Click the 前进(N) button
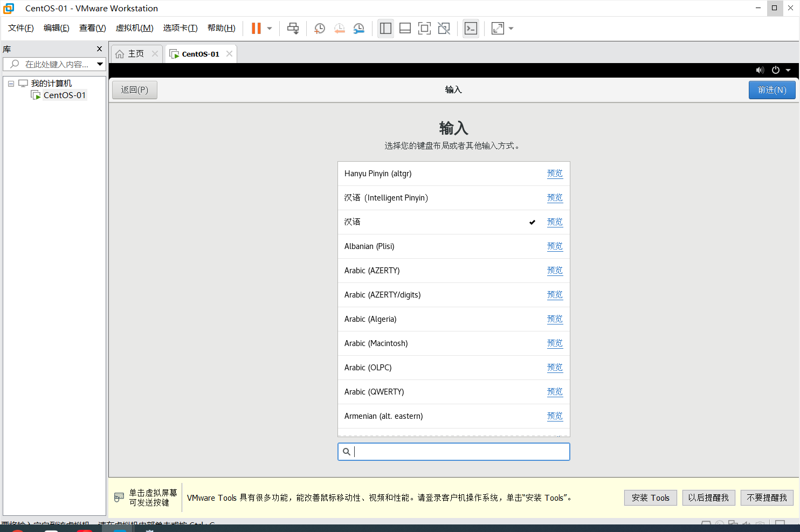The image size is (800, 532). [772, 90]
